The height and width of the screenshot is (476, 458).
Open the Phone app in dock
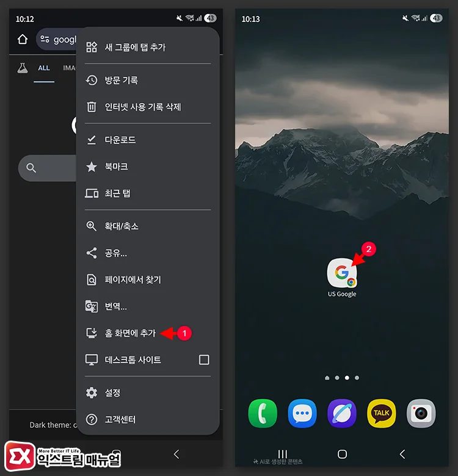(263, 413)
